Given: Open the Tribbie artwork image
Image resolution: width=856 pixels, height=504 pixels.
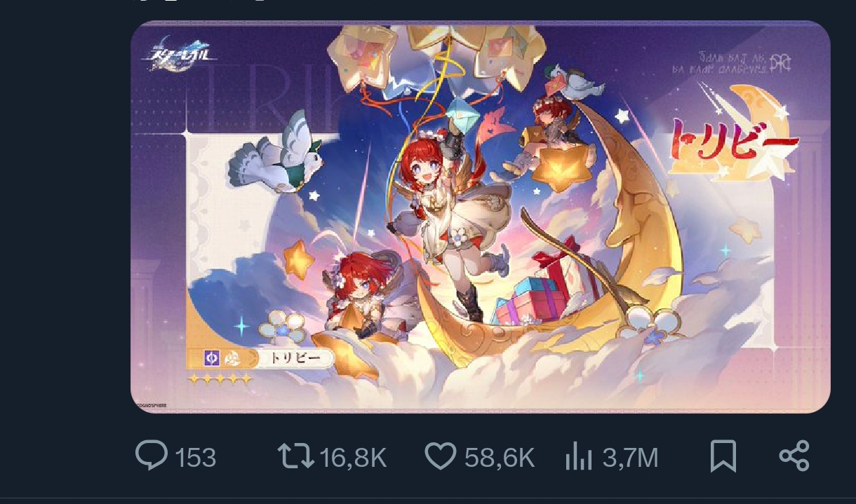Looking at the screenshot, I should point(481,217).
